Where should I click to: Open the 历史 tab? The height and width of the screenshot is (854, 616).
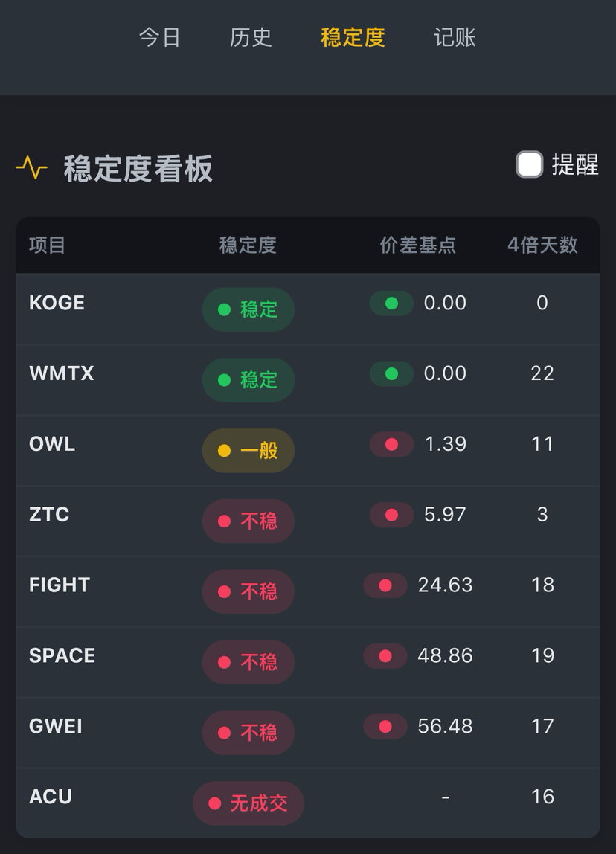pos(251,38)
